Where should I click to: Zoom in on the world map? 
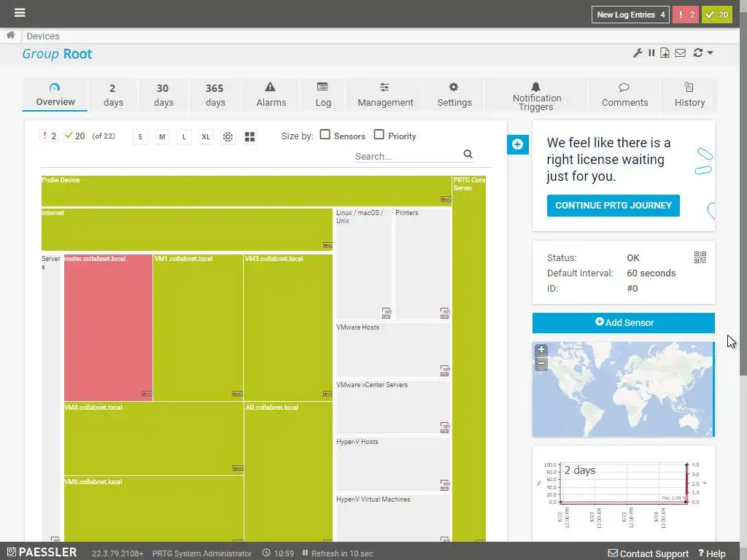coord(541,350)
